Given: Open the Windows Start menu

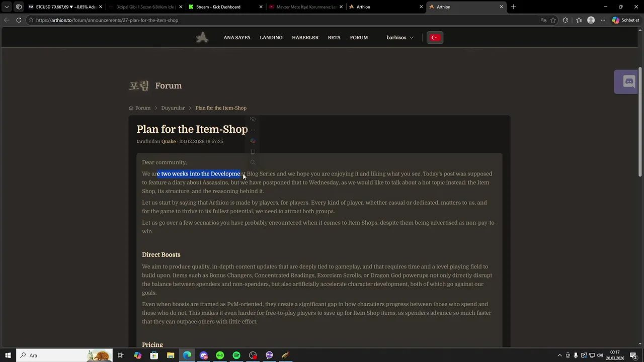Looking at the screenshot, I should (8, 355).
